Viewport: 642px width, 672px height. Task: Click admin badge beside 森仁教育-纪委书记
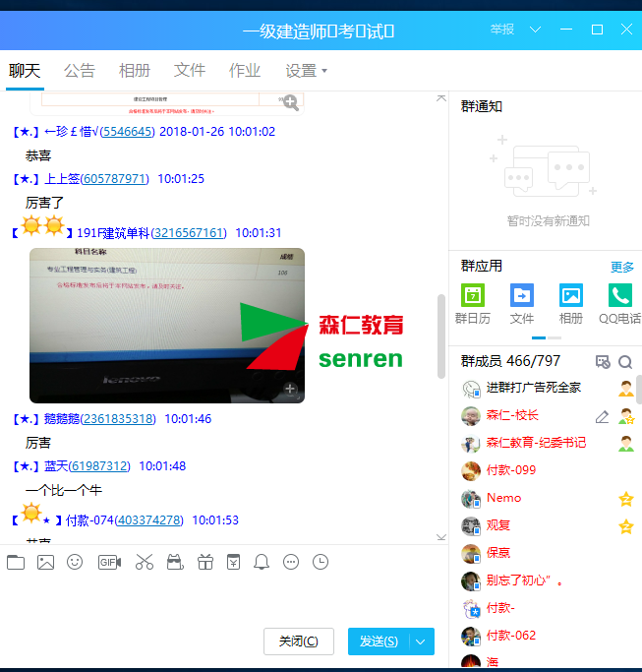625,444
